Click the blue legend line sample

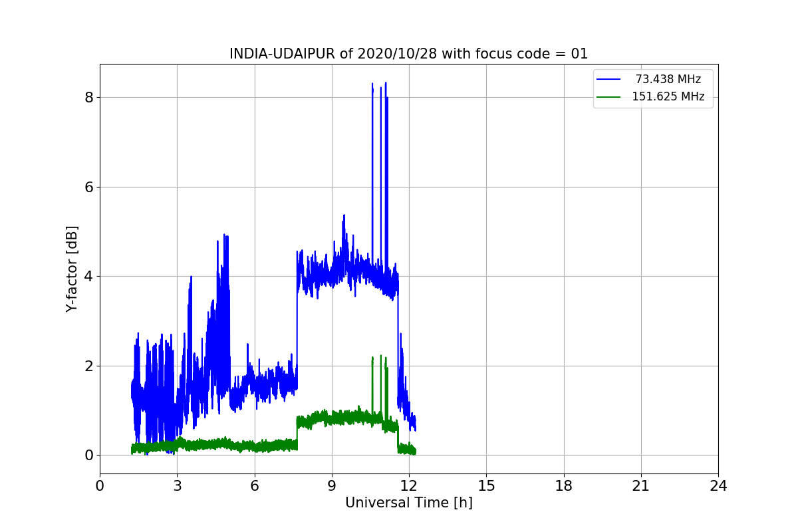608,79
